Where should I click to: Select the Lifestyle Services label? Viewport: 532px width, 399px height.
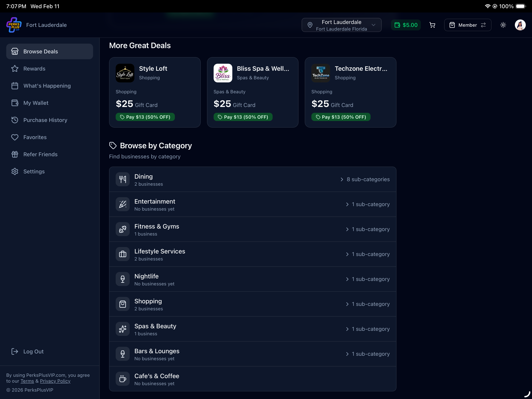[160, 251]
